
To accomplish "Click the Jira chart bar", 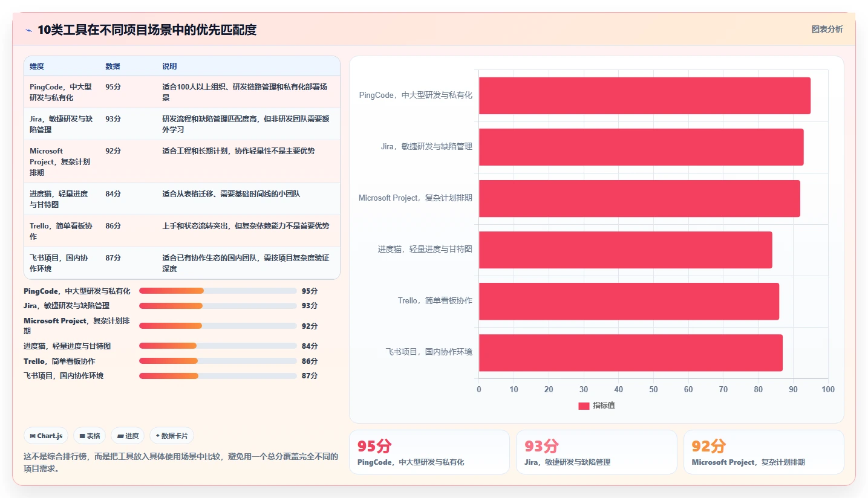I will 641,147.
